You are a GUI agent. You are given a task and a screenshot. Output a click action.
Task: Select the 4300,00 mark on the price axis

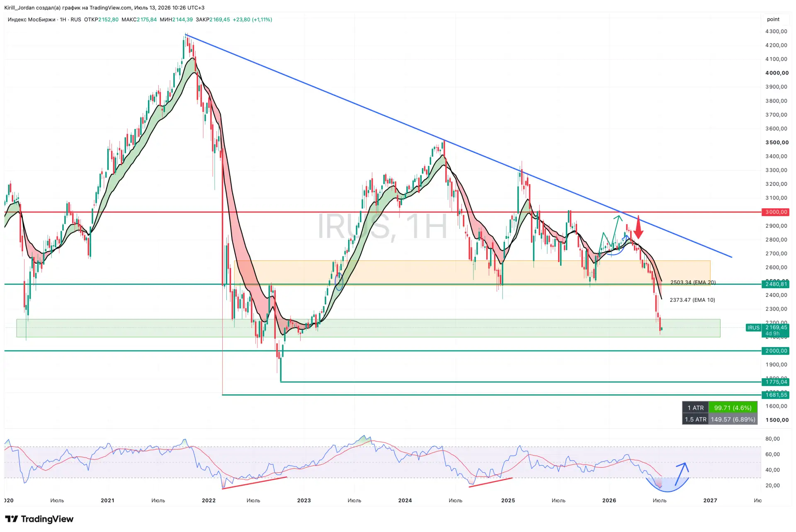click(776, 31)
